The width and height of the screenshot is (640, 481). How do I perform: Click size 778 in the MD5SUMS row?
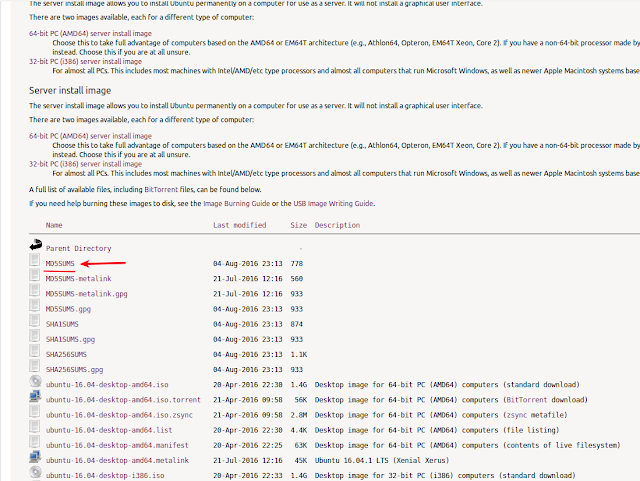(297, 263)
